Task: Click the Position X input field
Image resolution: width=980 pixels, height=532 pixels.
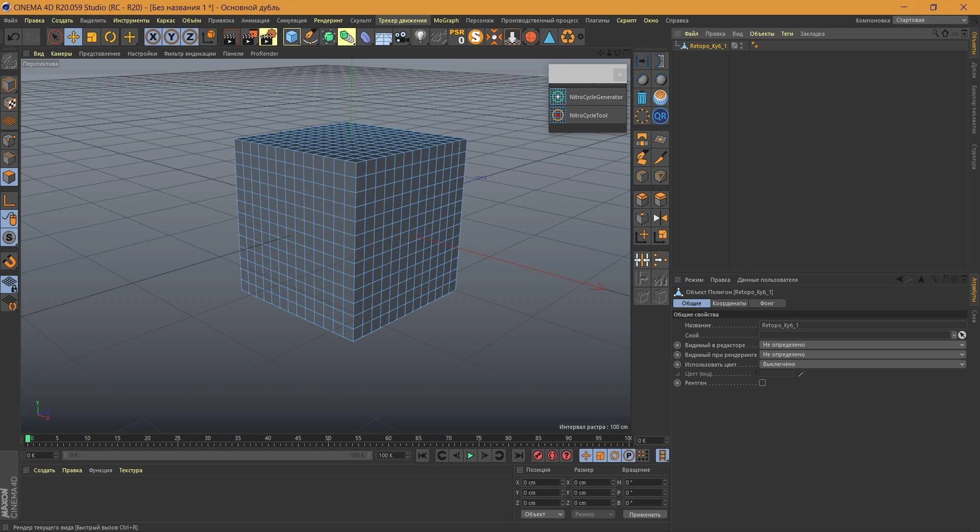Action: (540, 482)
